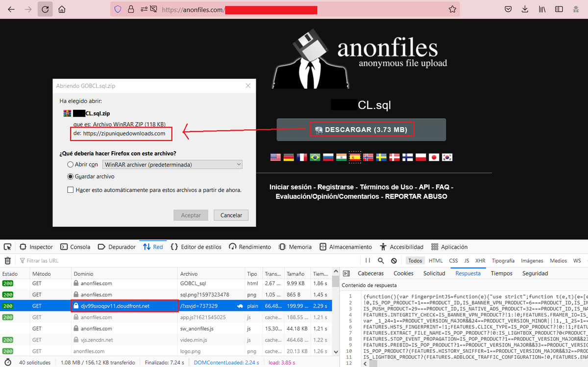Clear network requests with trash icon
The width and height of the screenshot is (588, 367).
(8, 261)
